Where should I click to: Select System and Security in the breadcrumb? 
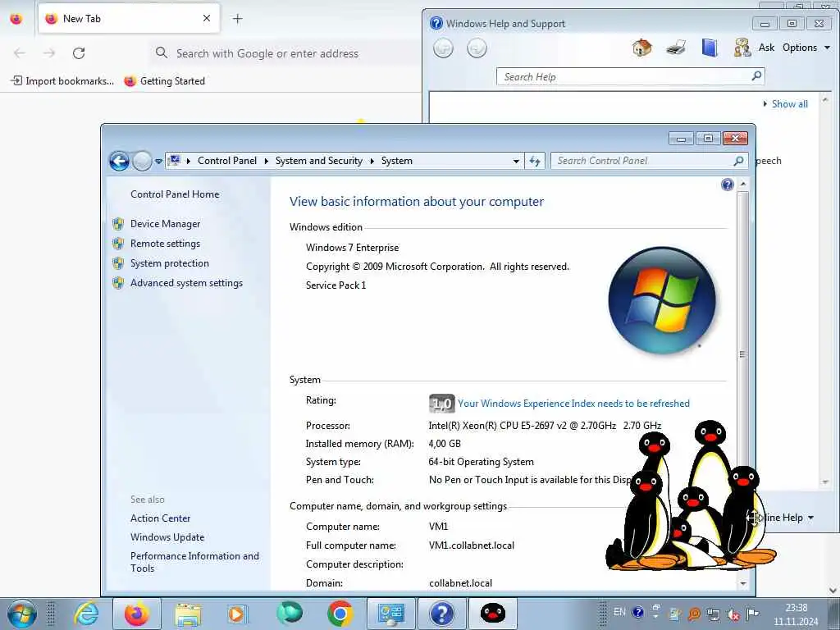[x=319, y=161]
